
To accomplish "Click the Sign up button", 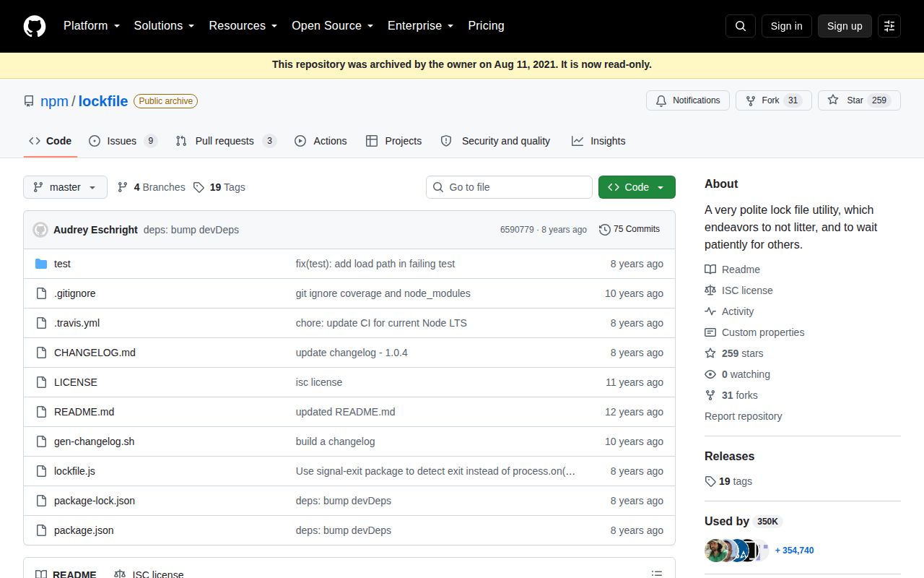I will (x=845, y=26).
